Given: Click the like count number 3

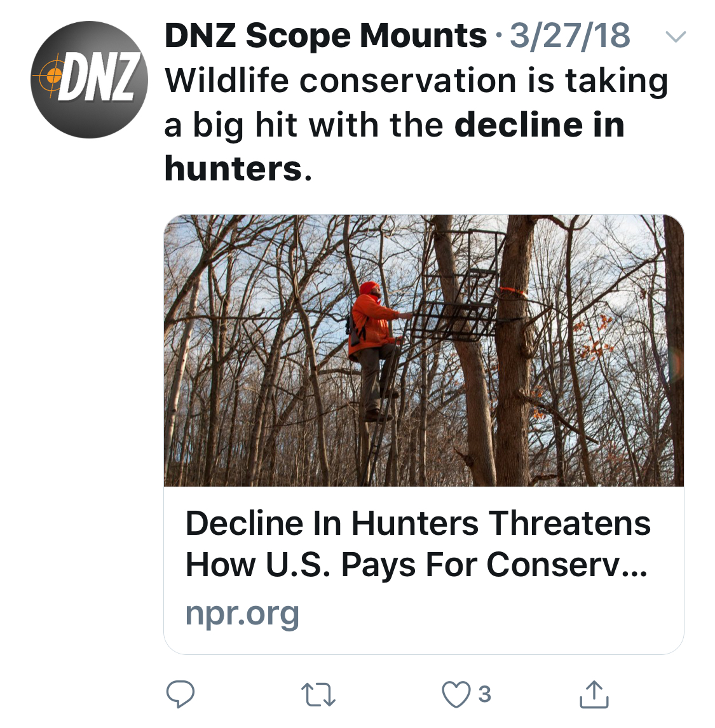Looking at the screenshot, I should (x=484, y=694).
